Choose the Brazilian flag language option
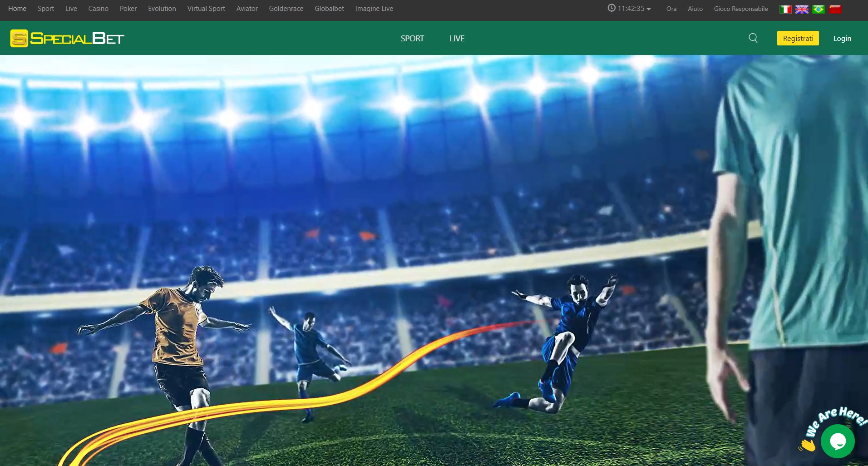Image resolution: width=868 pixels, height=466 pixels. [819, 9]
